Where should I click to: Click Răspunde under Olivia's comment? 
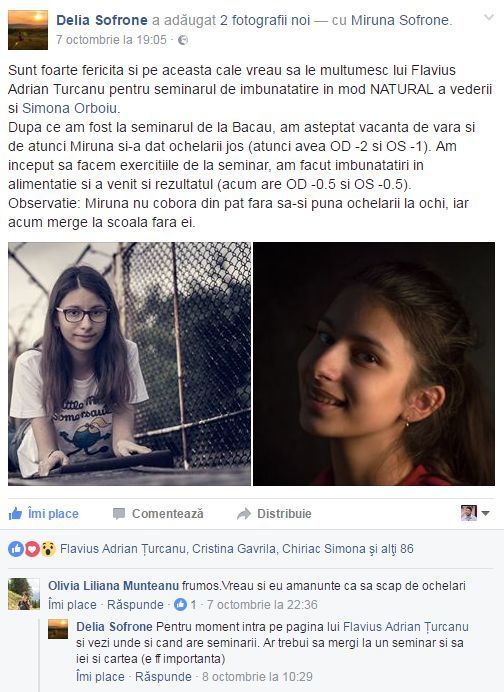pyautogui.click(x=135, y=604)
